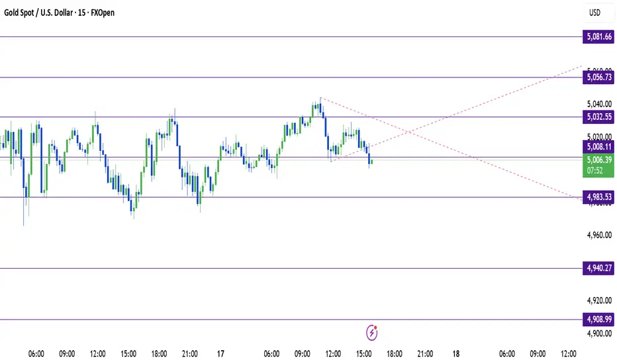Select the 5,056.73 price level label
617x364 pixels.
tap(597, 77)
